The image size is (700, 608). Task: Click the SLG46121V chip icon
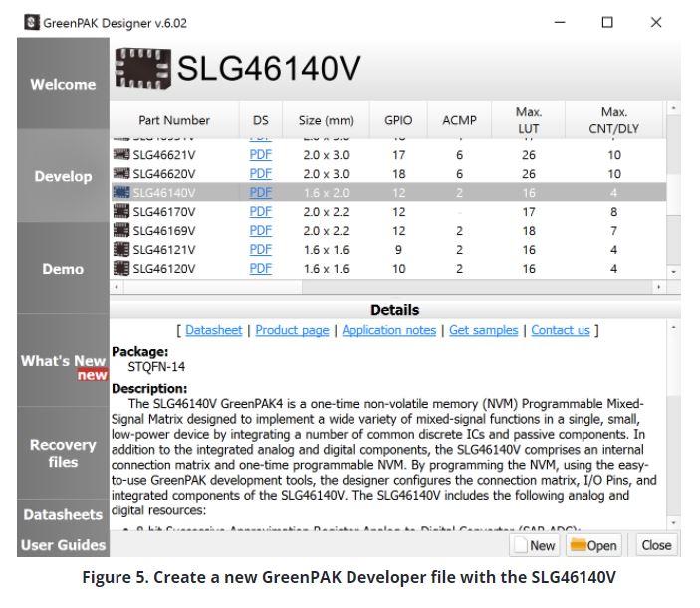121,249
